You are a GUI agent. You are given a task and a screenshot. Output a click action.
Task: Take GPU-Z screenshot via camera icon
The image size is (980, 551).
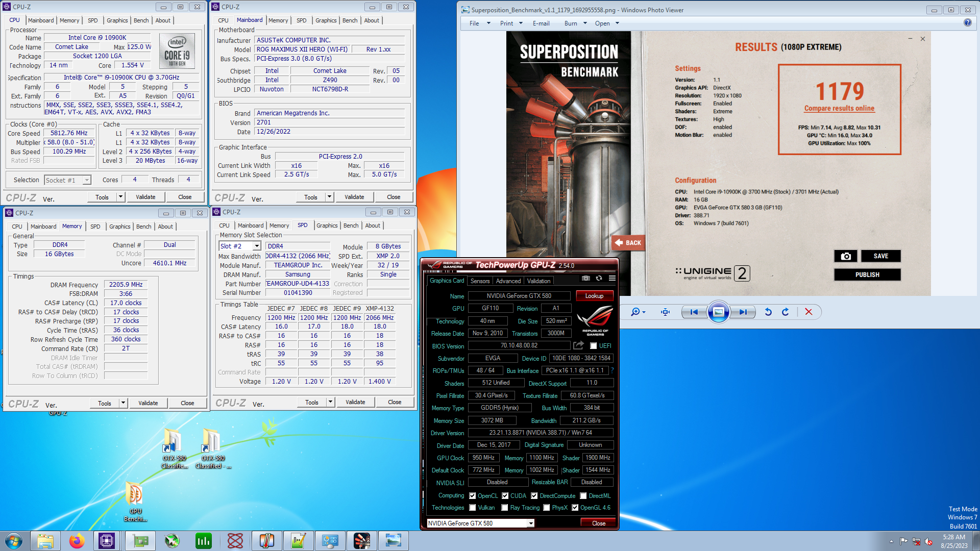pos(585,278)
